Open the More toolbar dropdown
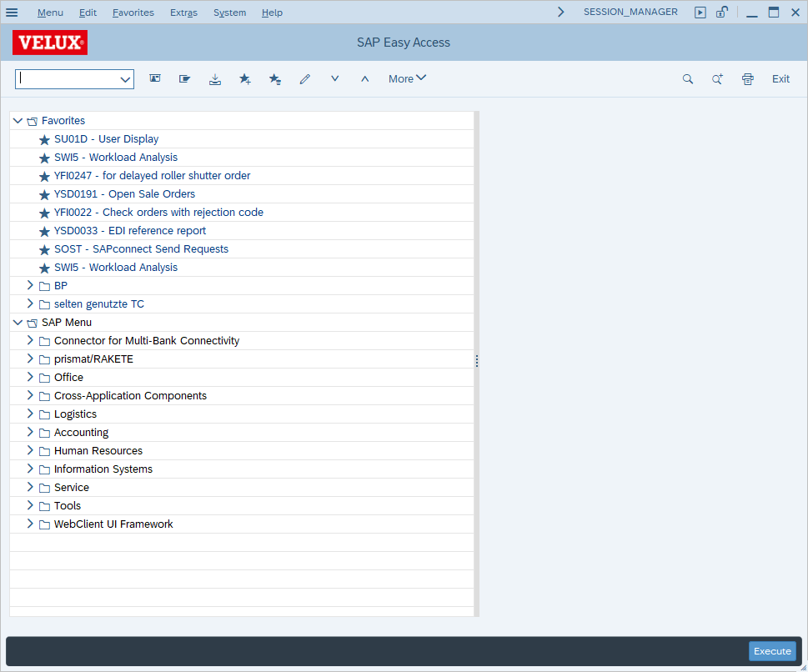Screen dimensions: 808x672 point(407,79)
